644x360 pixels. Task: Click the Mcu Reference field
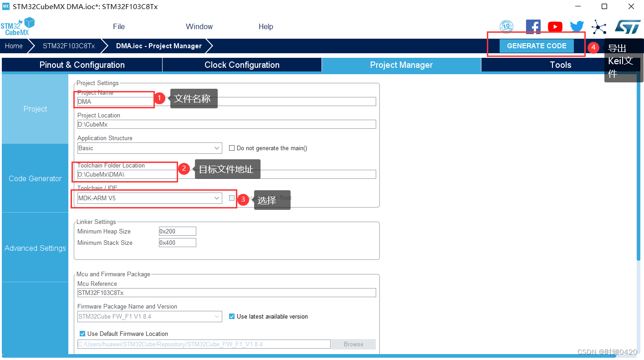(x=227, y=293)
